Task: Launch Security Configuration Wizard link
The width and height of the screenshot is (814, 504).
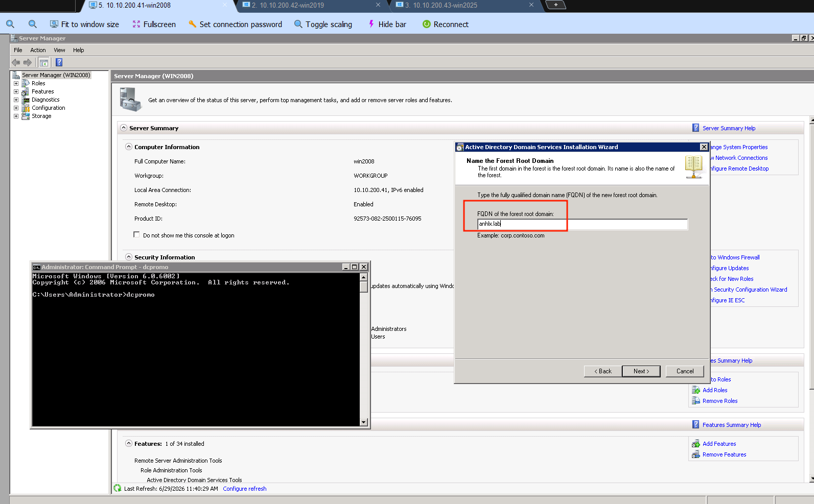Action: [x=749, y=290]
